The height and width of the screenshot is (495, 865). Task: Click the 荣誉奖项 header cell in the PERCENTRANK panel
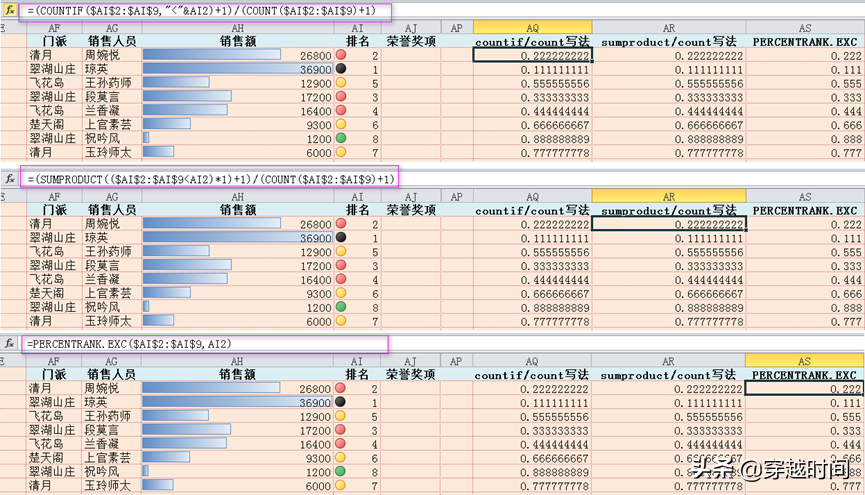(x=410, y=374)
